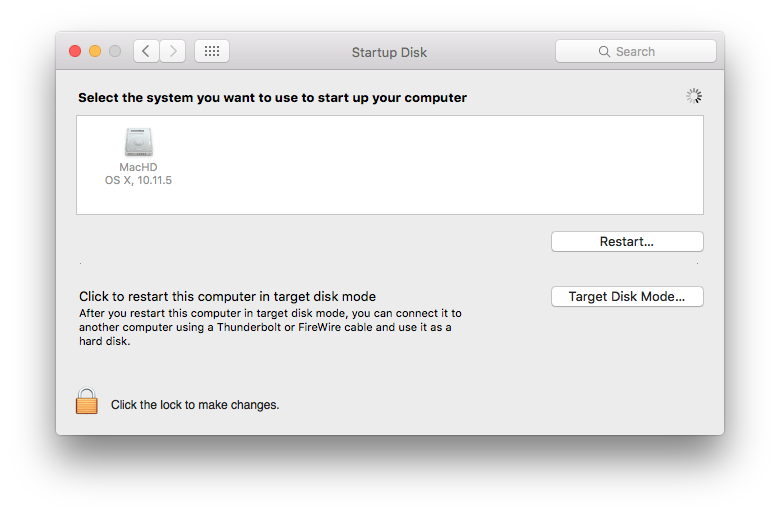Minimize the window with the yellow button
This screenshot has width=780, height=515.
click(x=95, y=51)
